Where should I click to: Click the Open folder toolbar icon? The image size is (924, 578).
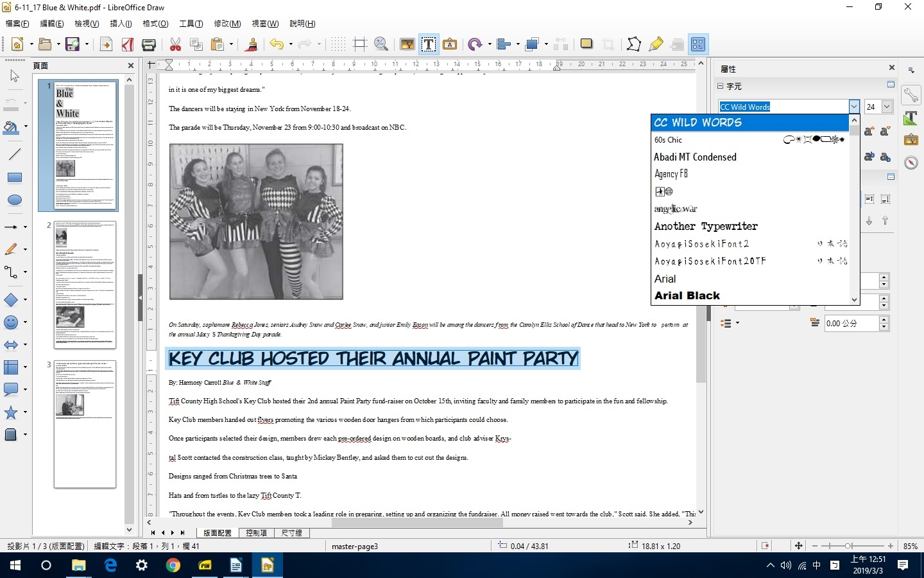(44, 44)
